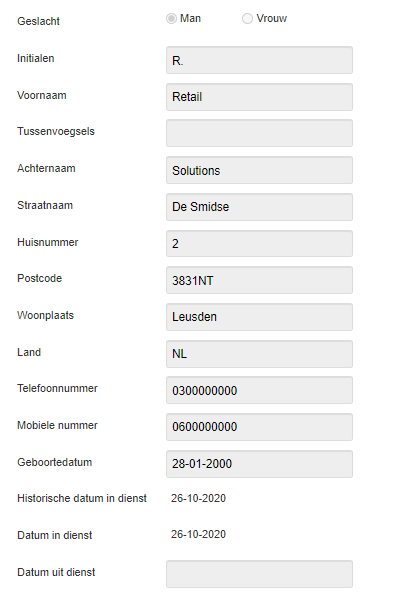The image size is (397, 603).
Task: Click the Datum in dienst date value
Action: point(198,535)
